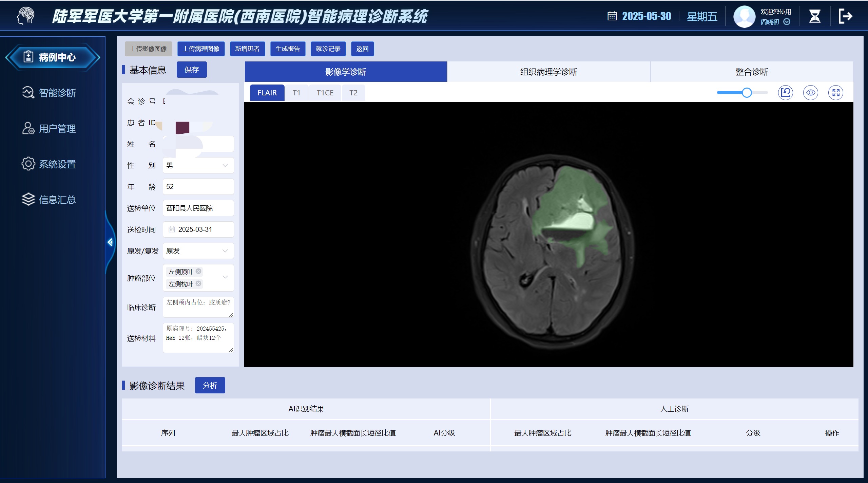
Task: Switch to the 组织病理学诊断 tab
Action: click(548, 72)
